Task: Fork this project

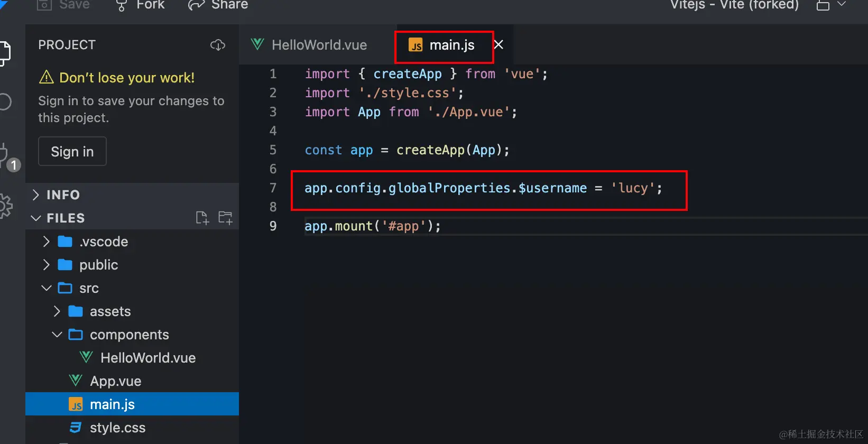Action: 140,5
